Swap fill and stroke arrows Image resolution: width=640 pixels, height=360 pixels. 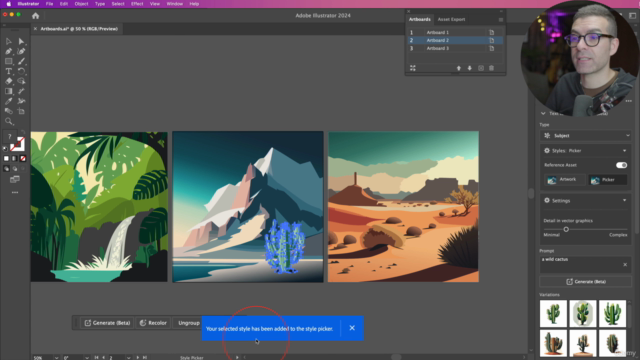coord(23,132)
